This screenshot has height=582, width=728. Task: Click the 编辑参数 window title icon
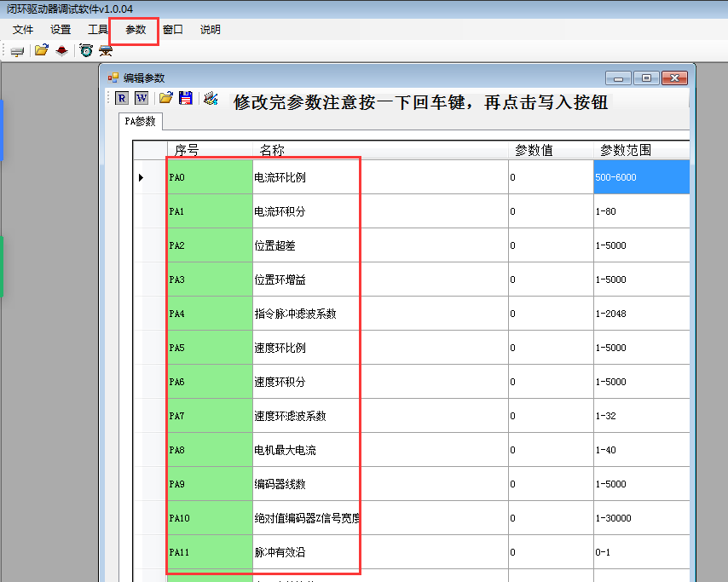tap(113, 78)
